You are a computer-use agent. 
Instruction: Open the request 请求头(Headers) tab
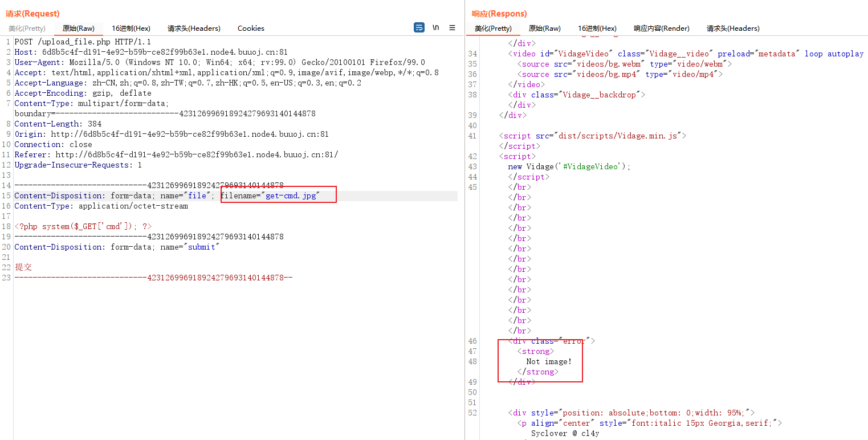[x=194, y=28]
